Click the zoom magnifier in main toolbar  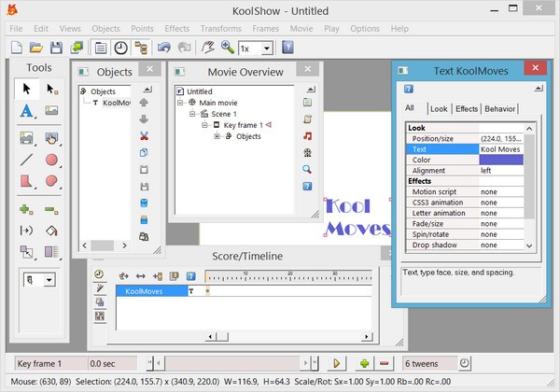[x=227, y=48]
